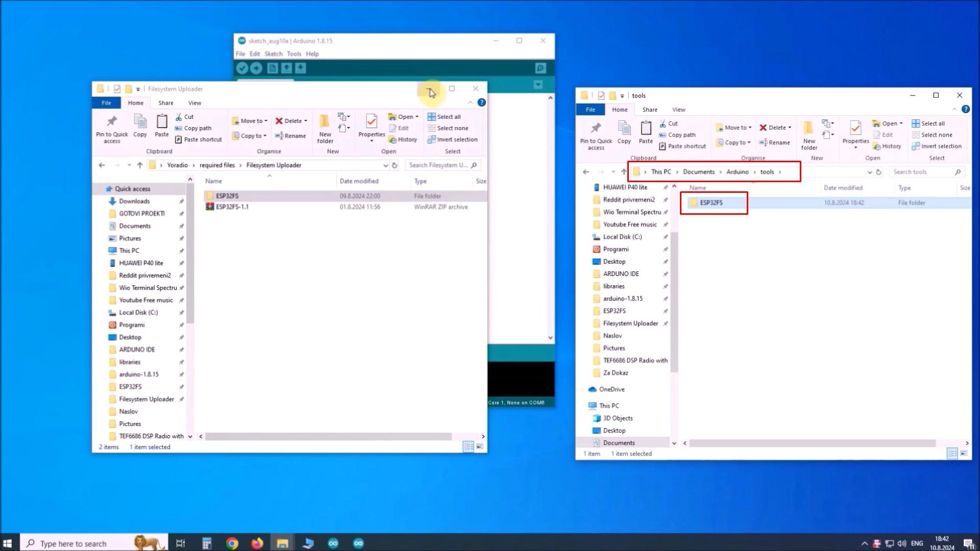980x551 pixels.
Task: Toggle the Share tab in right window
Action: (x=650, y=110)
